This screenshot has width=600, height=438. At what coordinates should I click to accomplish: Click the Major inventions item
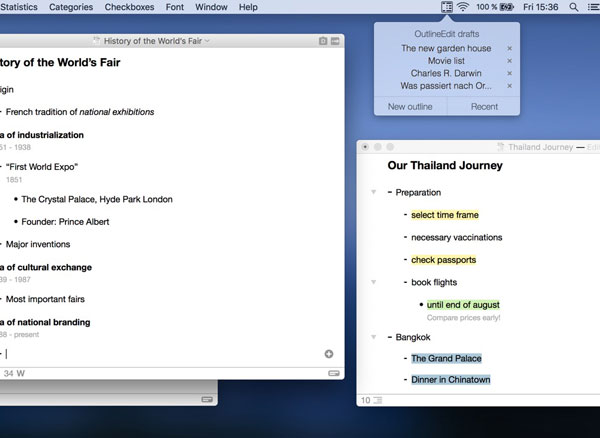tap(38, 244)
